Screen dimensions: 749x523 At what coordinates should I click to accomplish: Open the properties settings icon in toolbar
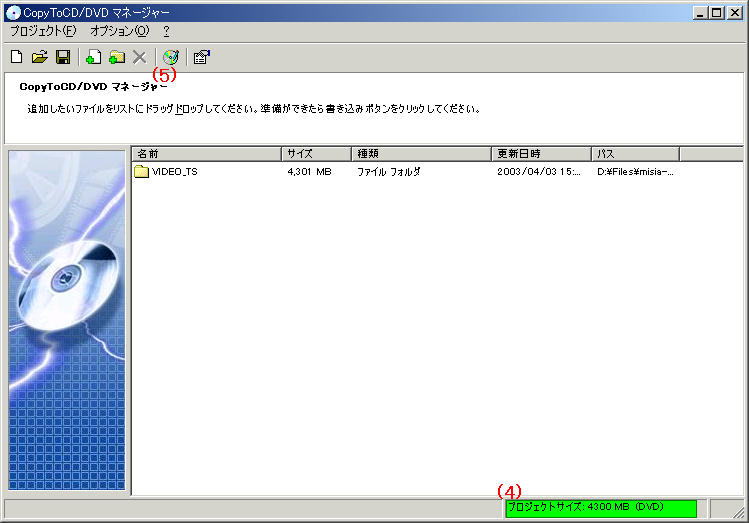pos(202,57)
